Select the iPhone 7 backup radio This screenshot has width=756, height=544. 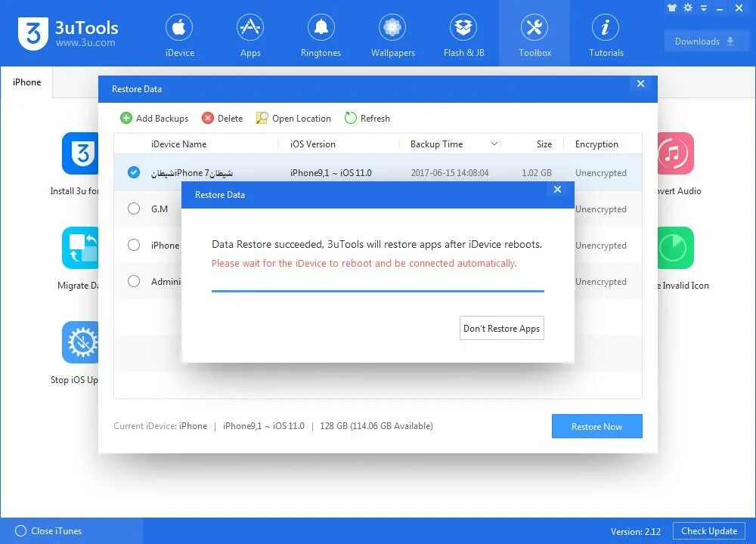pyautogui.click(x=134, y=172)
